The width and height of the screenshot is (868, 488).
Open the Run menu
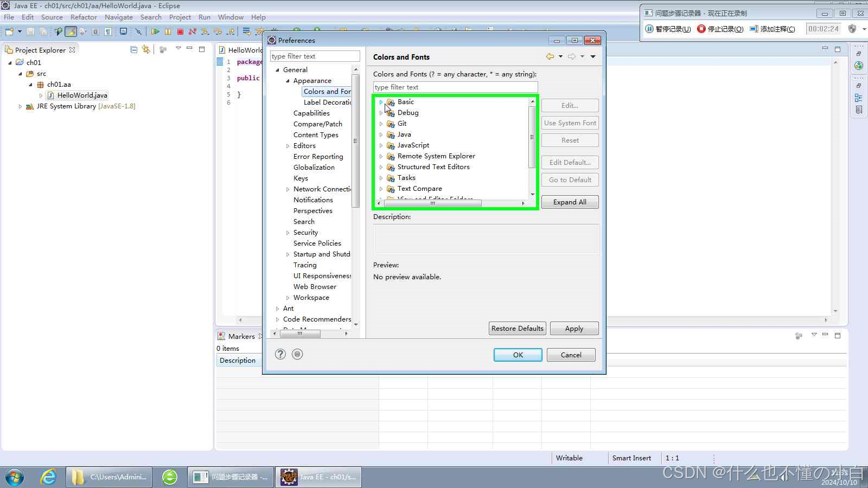pyautogui.click(x=205, y=17)
